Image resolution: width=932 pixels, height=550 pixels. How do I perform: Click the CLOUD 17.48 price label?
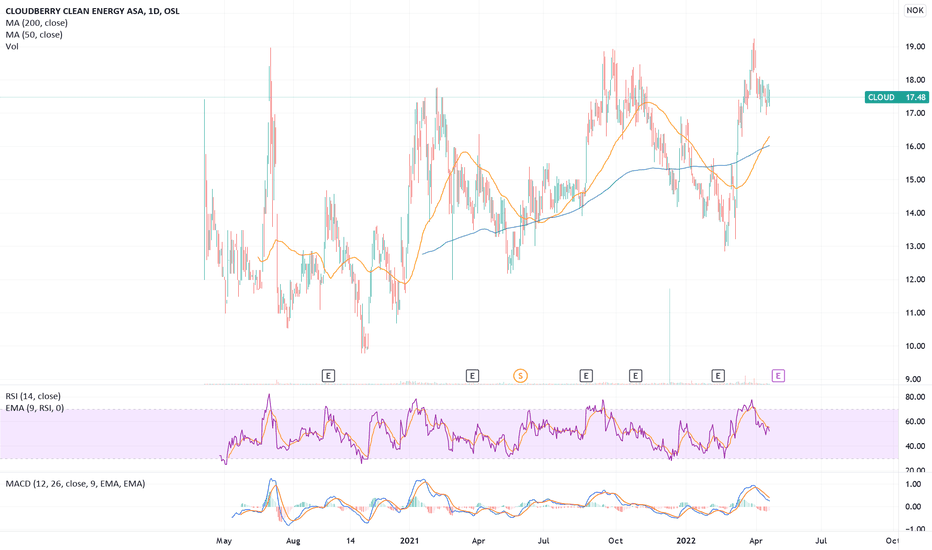point(897,97)
